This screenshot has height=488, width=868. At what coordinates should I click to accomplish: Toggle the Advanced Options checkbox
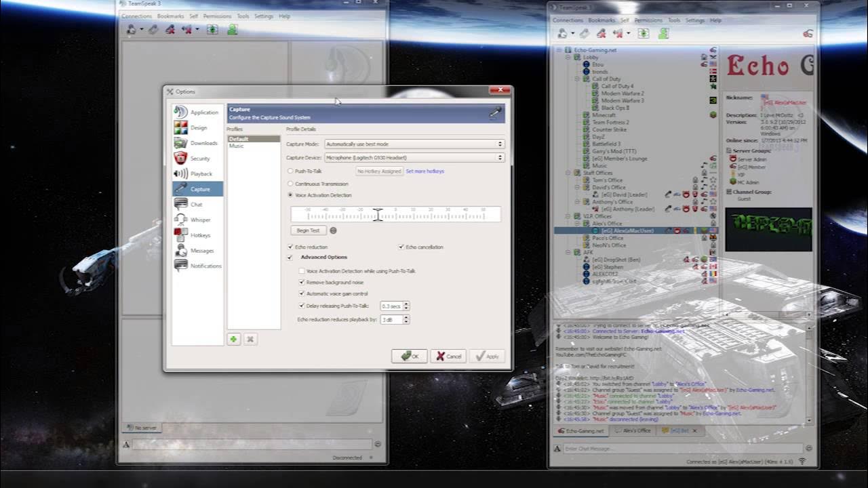pos(291,258)
